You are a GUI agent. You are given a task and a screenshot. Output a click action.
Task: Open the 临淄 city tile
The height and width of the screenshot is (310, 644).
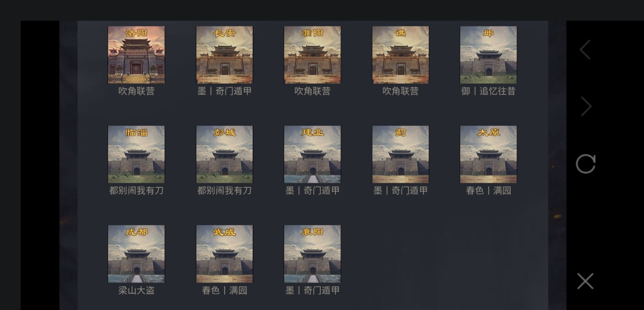click(x=136, y=154)
